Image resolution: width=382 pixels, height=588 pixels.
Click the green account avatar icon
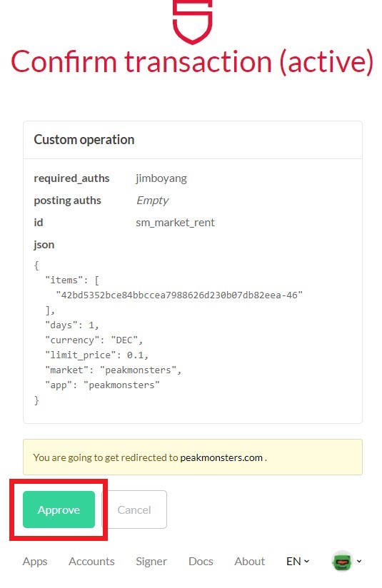coord(342,562)
